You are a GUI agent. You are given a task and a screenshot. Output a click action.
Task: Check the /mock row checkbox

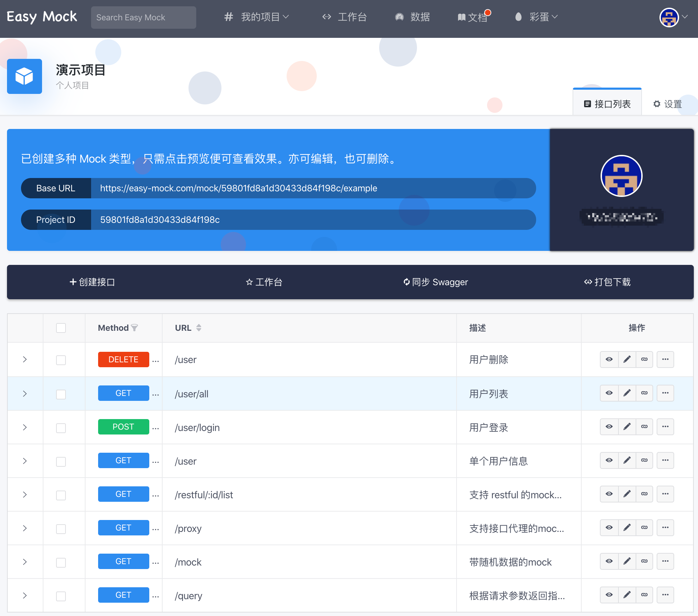point(61,562)
